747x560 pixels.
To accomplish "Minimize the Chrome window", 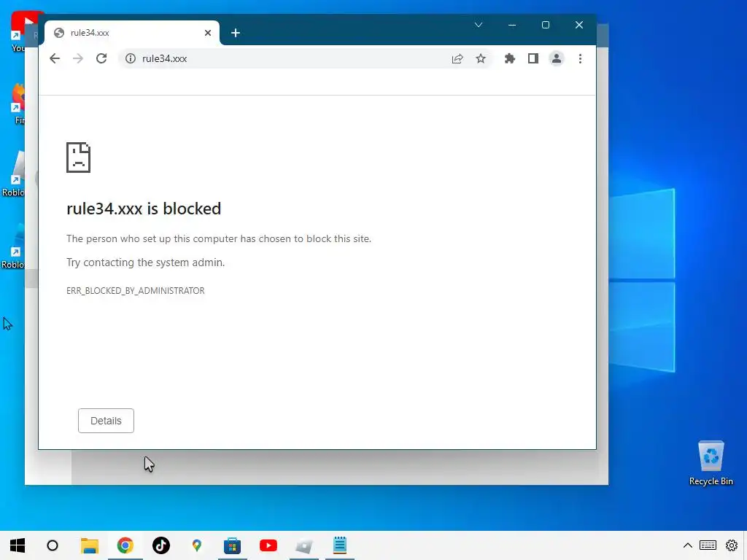I will click(512, 25).
